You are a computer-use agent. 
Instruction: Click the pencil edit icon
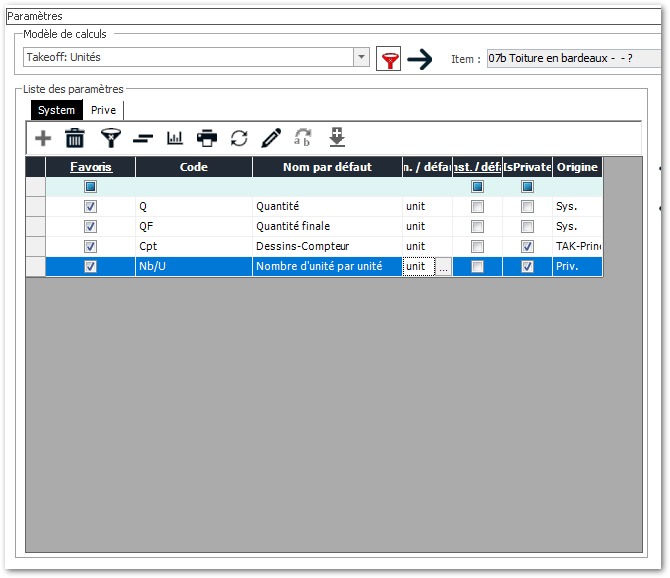pyautogui.click(x=271, y=138)
